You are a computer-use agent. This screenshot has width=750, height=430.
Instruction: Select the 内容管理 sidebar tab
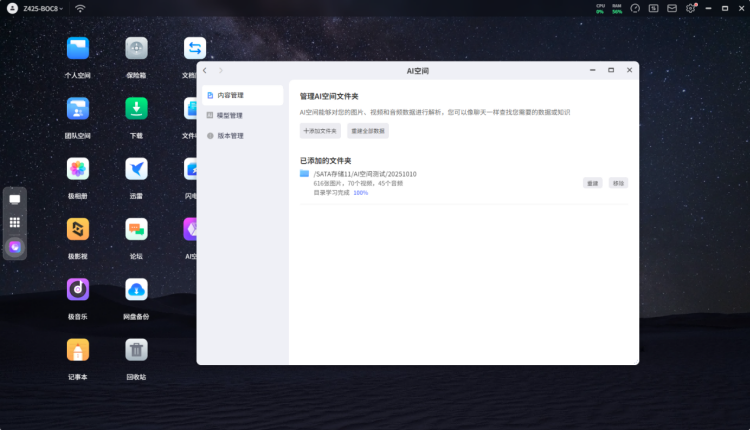click(242, 96)
